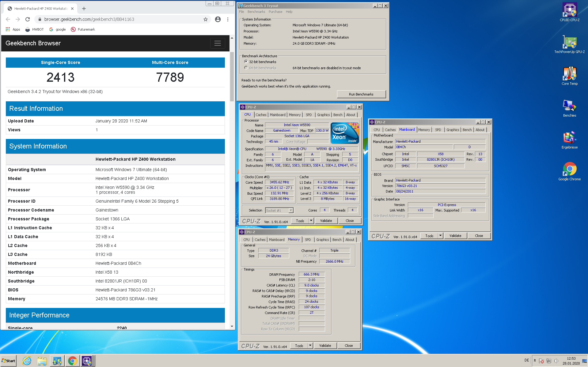Screen dimensions: 588x367
Task: Click Validate in Mainboard window
Action: pyautogui.click(x=455, y=236)
